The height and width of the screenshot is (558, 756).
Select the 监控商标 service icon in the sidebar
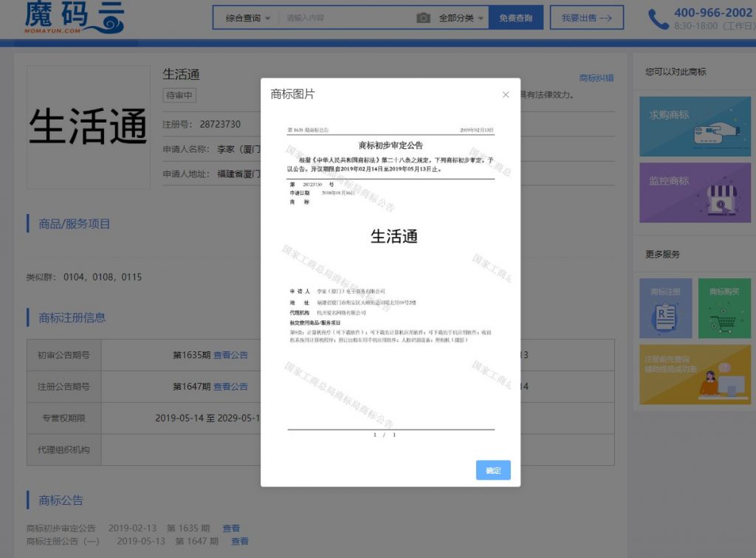pyautogui.click(x=695, y=193)
